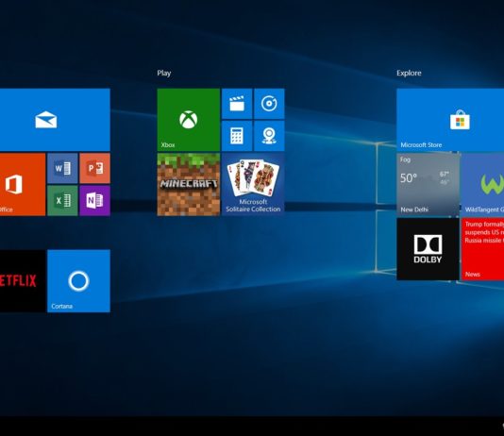This screenshot has height=436, width=504.
Task: Click the Play group header
Action: 164,74
